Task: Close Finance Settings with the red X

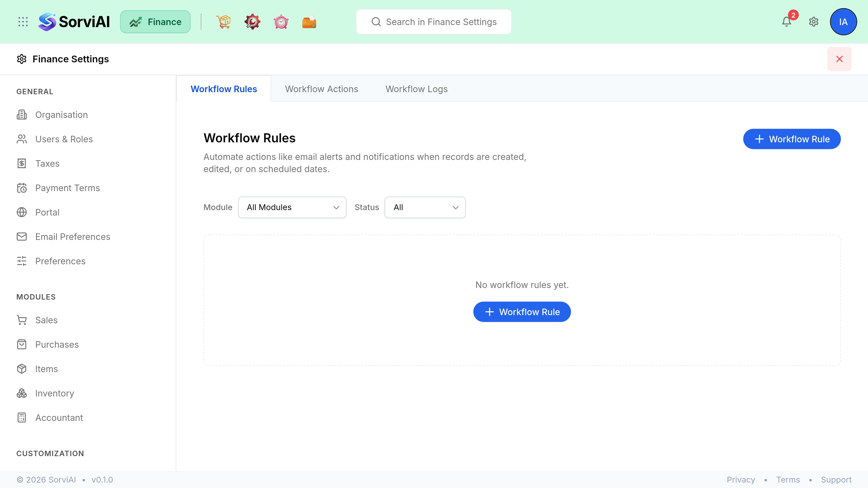Action: click(839, 59)
